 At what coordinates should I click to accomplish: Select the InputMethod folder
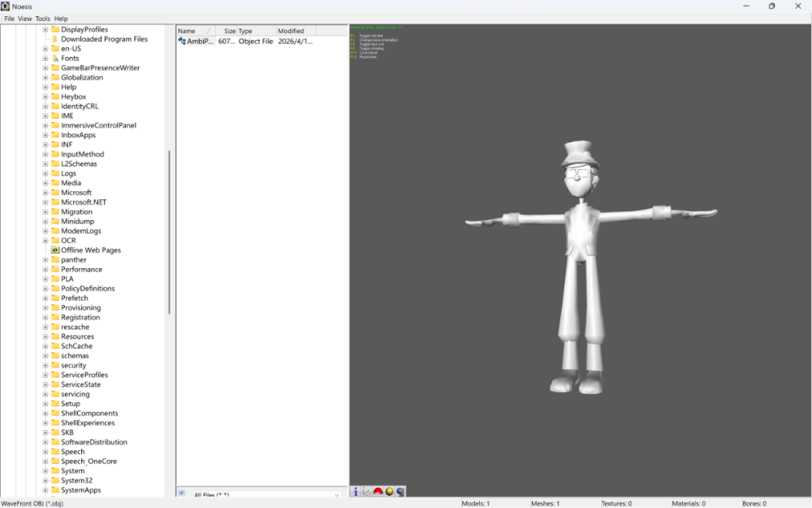point(82,154)
